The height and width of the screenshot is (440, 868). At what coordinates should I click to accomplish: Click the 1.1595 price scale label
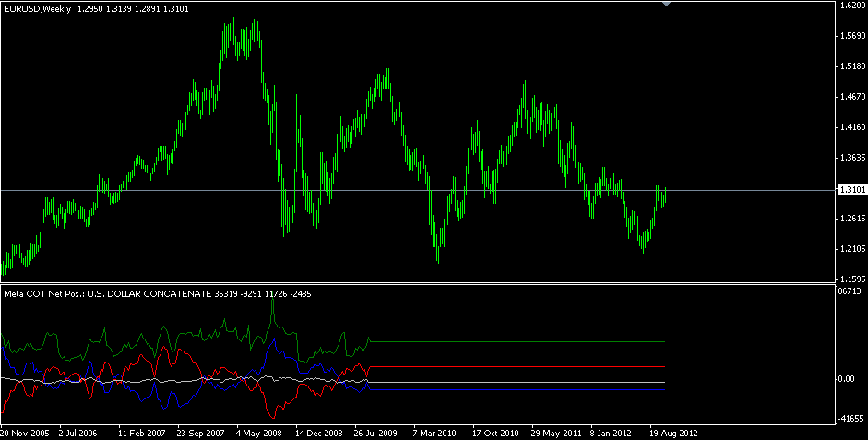[x=850, y=279]
